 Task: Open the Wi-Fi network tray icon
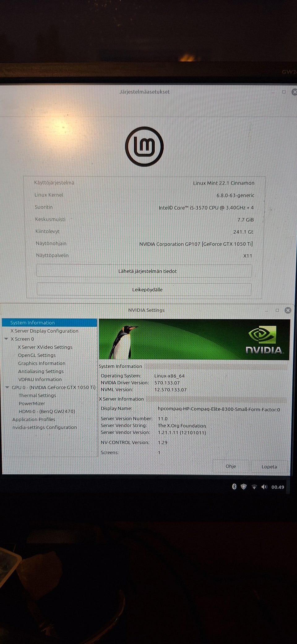(254, 487)
